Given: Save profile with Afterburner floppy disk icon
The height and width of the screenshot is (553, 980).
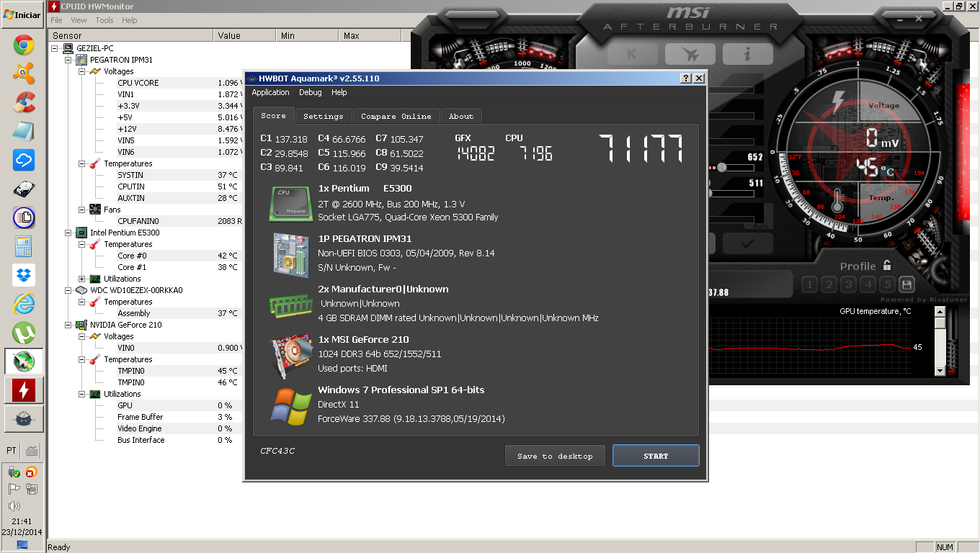Looking at the screenshot, I should click(906, 285).
